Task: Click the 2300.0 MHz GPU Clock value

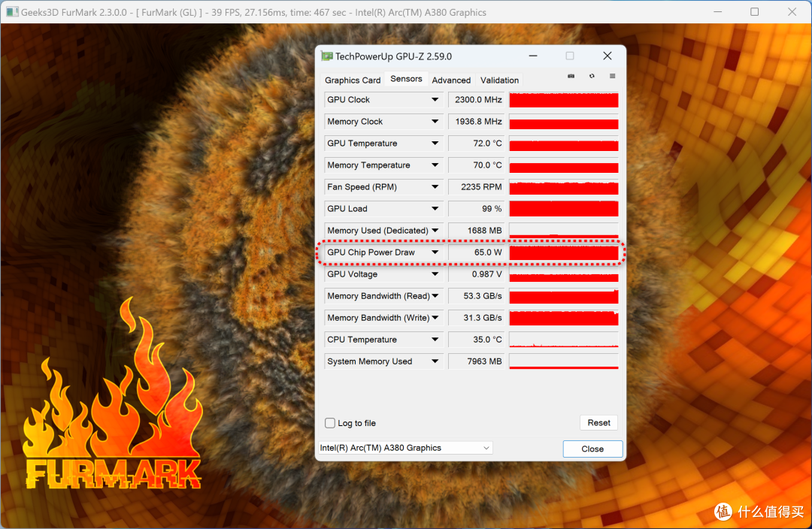Action: (x=477, y=99)
